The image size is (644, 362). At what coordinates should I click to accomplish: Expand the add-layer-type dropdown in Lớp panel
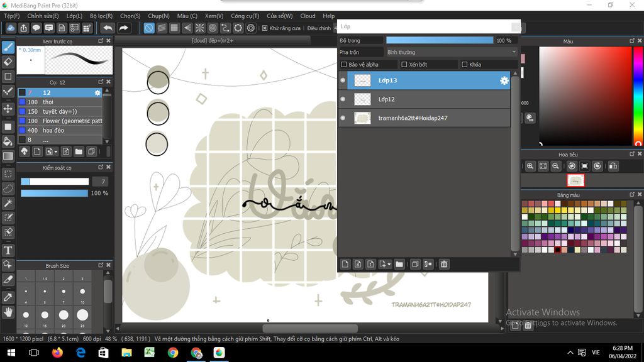coord(389,264)
